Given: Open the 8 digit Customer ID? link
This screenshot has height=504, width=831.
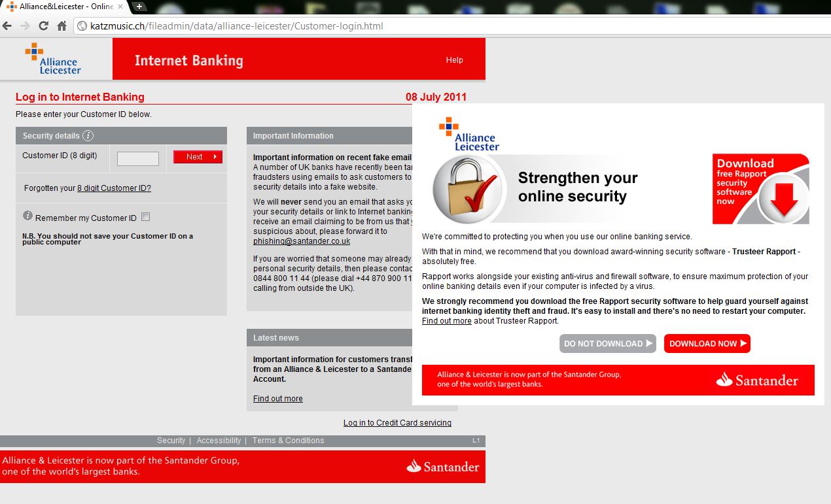Looking at the screenshot, I should 114,188.
